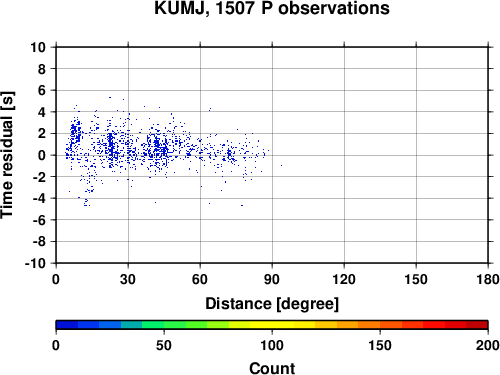
Task: Click the x-axis tick label 150
Action: point(416,279)
